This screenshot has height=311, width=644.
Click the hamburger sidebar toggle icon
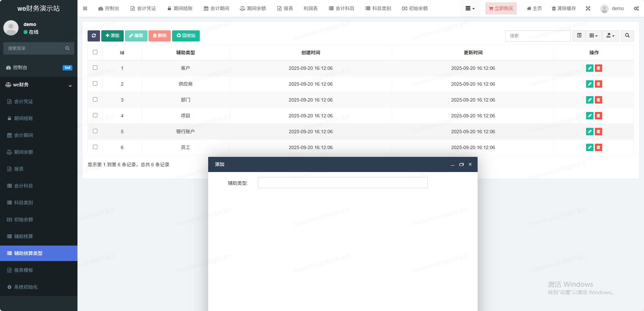point(85,8)
